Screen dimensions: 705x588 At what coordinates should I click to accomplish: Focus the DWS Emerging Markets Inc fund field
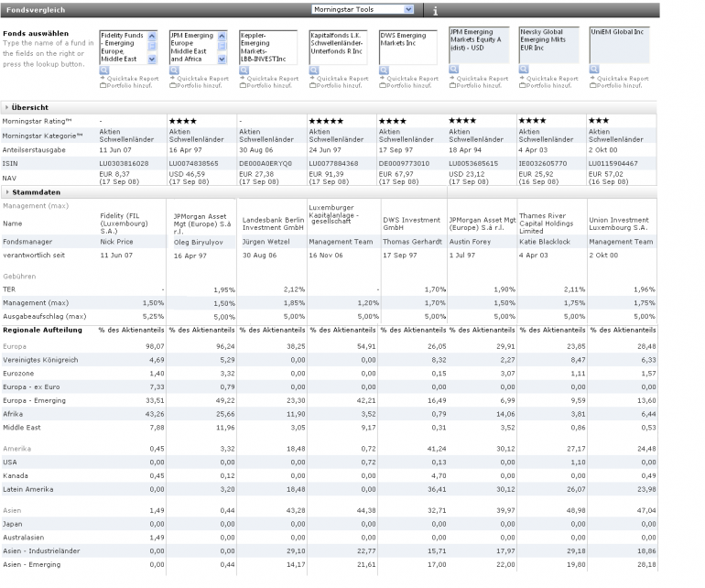click(407, 48)
